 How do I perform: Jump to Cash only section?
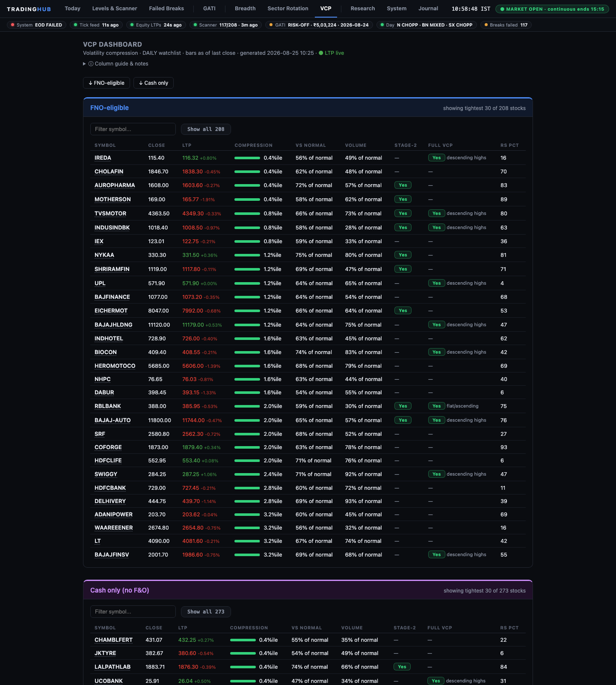point(154,83)
